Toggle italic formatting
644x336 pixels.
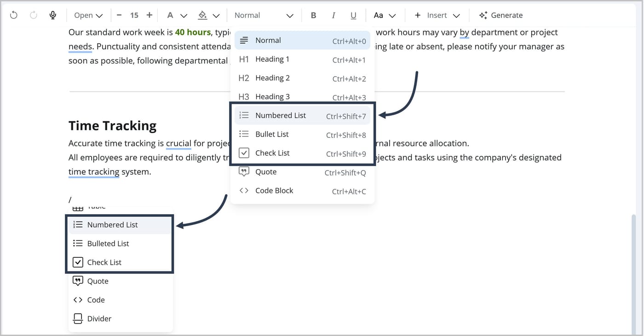tap(333, 15)
